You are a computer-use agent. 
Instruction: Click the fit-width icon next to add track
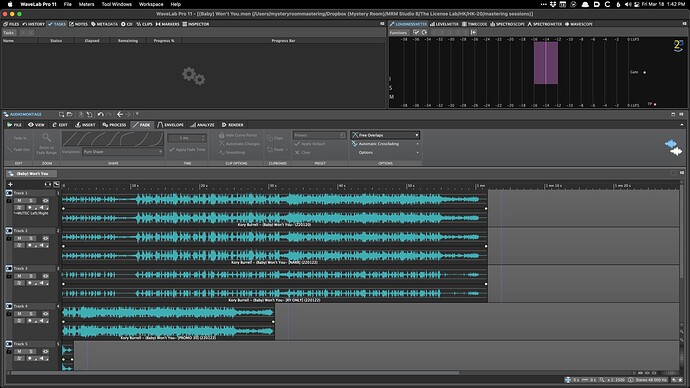pyautogui.click(x=48, y=184)
